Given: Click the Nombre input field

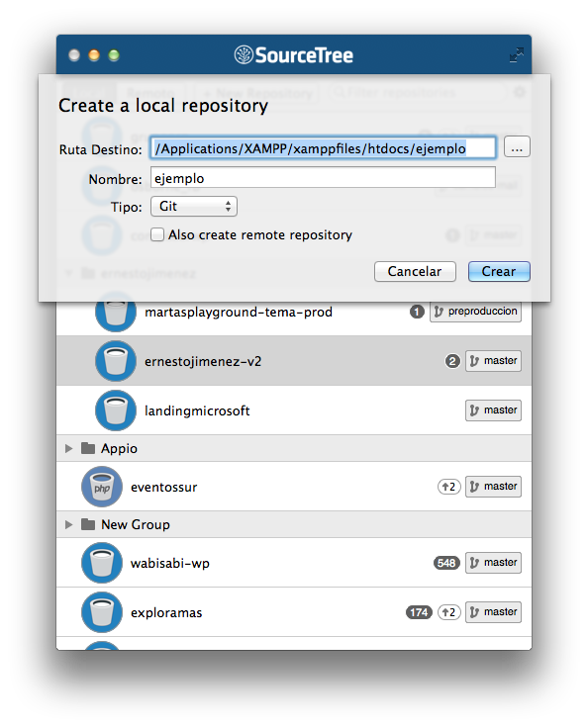Looking at the screenshot, I should pos(323,178).
